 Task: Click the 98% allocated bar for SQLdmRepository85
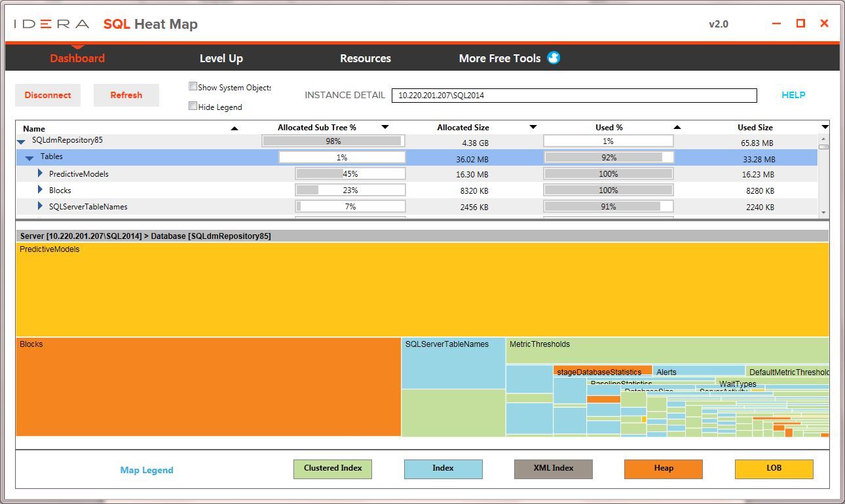[333, 141]
